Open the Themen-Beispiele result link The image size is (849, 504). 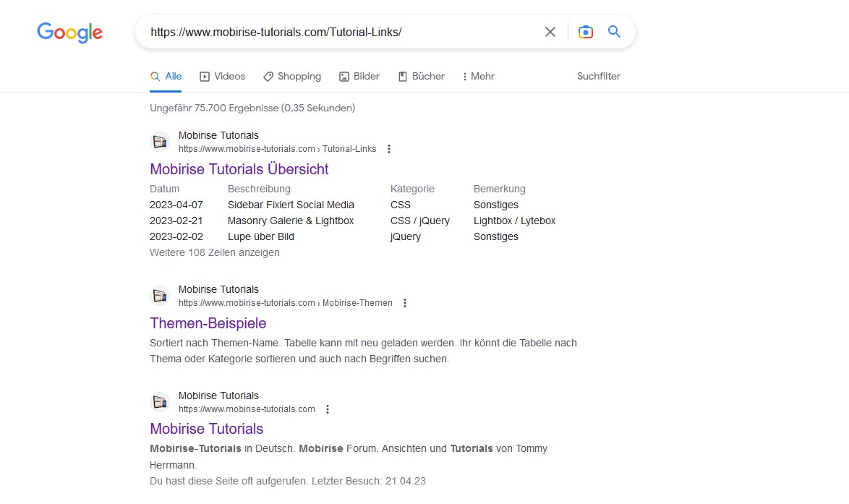coord(208,323)
